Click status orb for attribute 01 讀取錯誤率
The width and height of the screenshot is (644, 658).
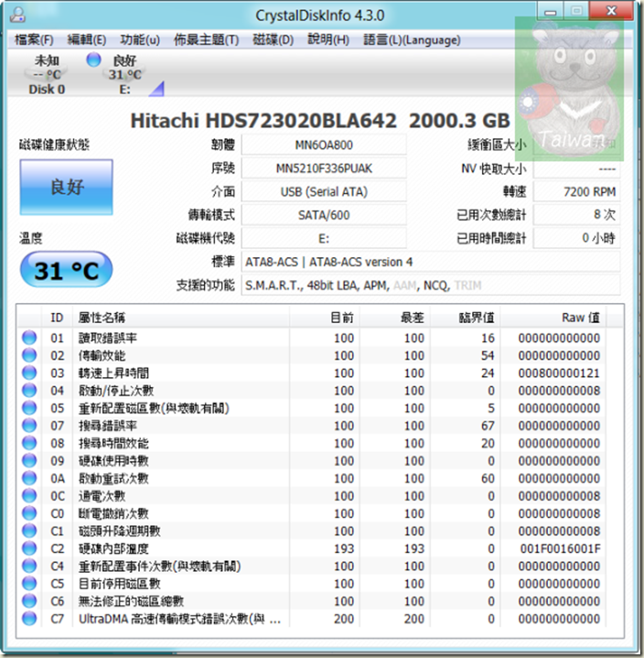pos(29,338)
